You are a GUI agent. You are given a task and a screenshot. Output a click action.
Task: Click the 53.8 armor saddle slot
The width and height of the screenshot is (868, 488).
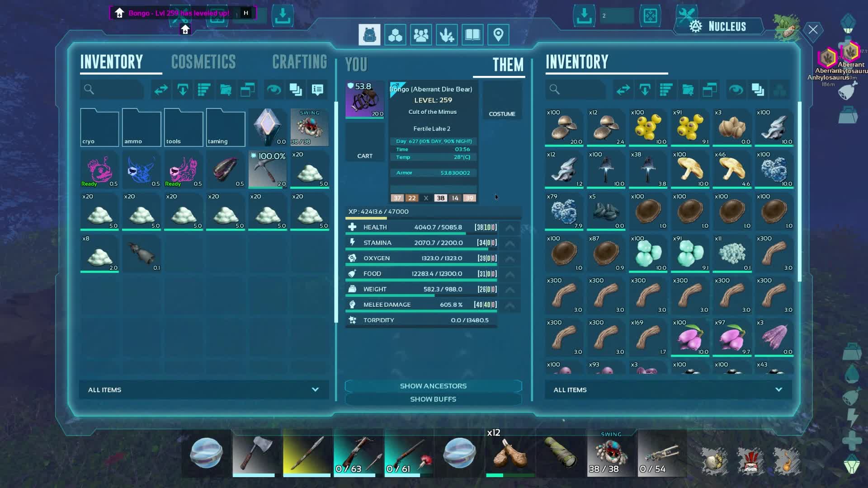(365, 99)
